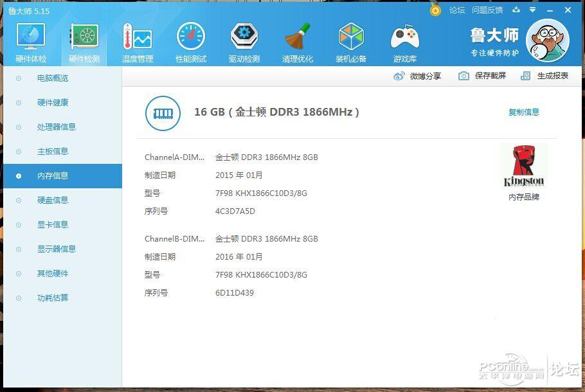585x392 pixels.
Task: Click the ChannelA model 7F98 KHX1866C10D3/8G
Action: [261, 193]
